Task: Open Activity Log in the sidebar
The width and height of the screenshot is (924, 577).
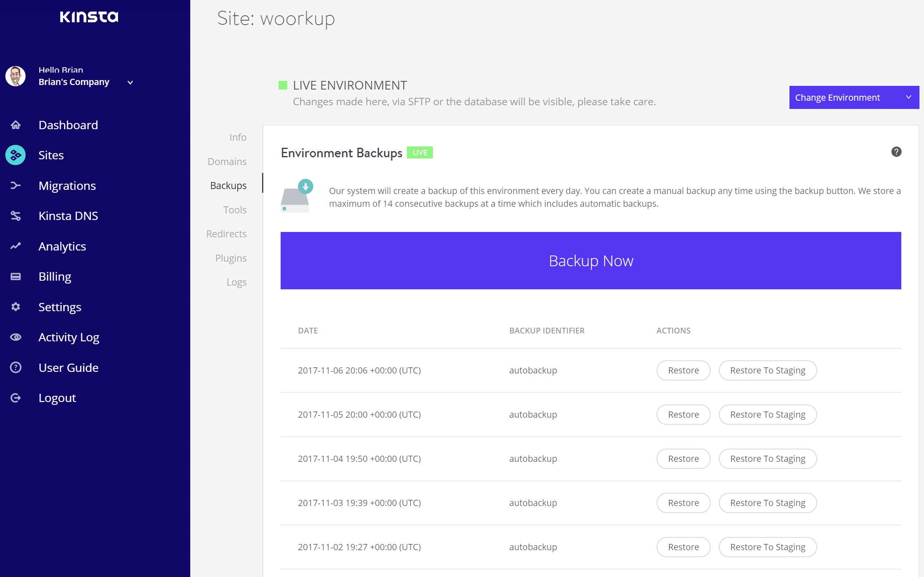Action: [69, 337]
